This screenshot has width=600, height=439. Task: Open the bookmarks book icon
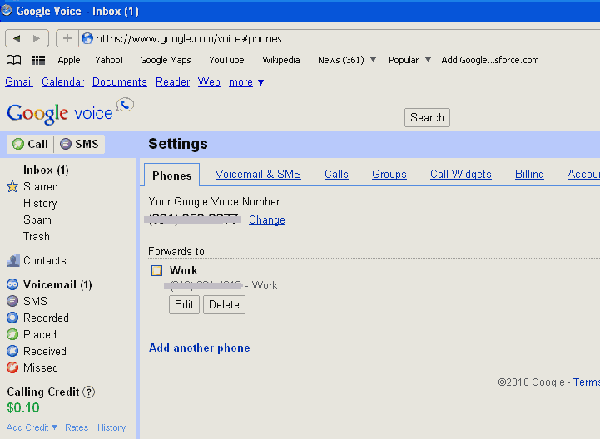[14, 60]
